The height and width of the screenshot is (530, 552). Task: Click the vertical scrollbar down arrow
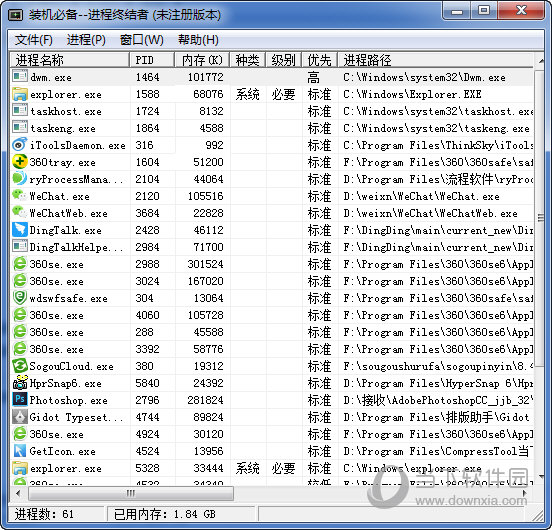[x=541, y=477]
